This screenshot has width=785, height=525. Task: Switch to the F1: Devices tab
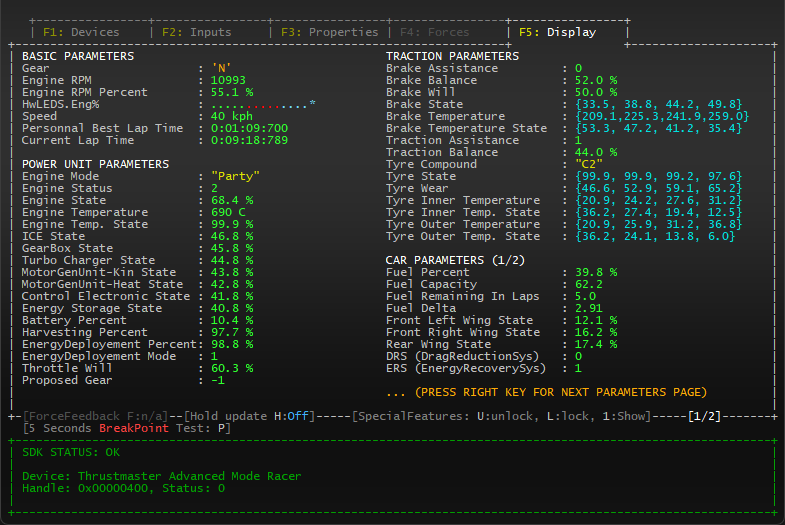pyautogui.click(x=81, y=32)
